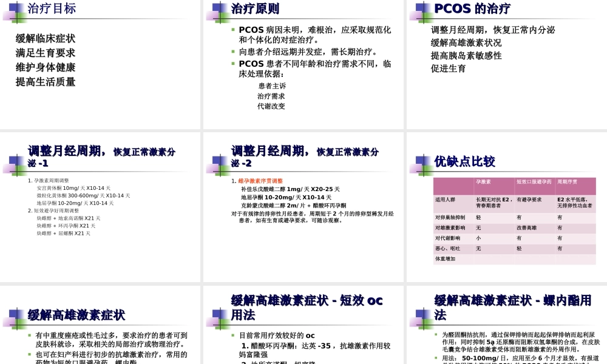
Task: Click the bullet square before PCOS 病因未明
Action: tap(234, 29)
